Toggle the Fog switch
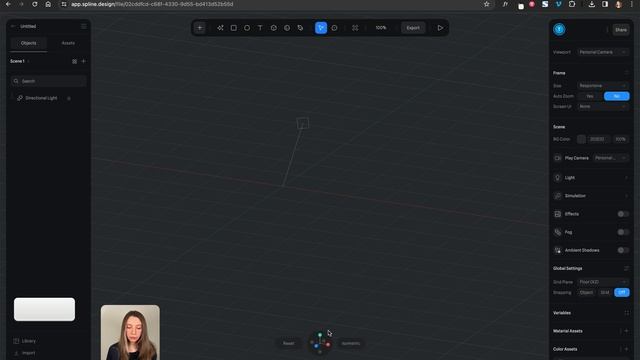 [623, 232]
